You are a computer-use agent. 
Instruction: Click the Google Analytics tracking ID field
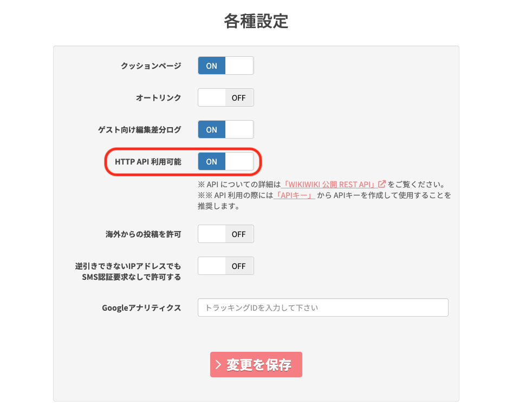coord(323,307)
